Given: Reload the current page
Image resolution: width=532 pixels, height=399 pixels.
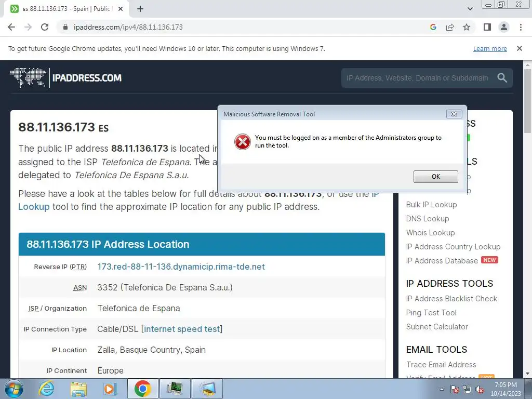Looking at the screenshot, I should pos(45,27).
